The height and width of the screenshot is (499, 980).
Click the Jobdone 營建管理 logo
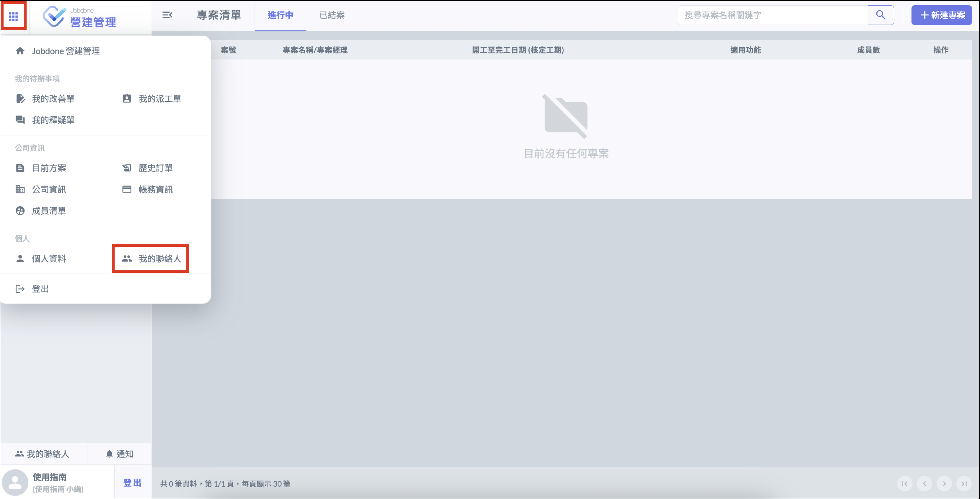(x=79, y=17)
